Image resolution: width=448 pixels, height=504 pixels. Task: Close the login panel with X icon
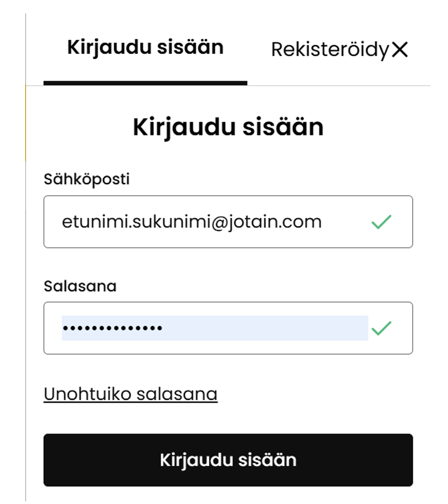point(400,50)
